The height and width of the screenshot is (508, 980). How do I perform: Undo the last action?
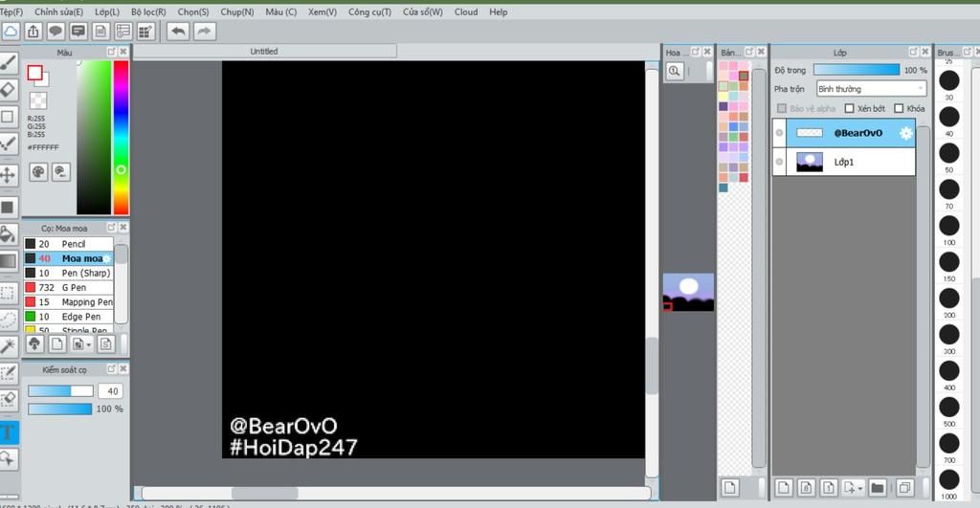pos(178,32)
